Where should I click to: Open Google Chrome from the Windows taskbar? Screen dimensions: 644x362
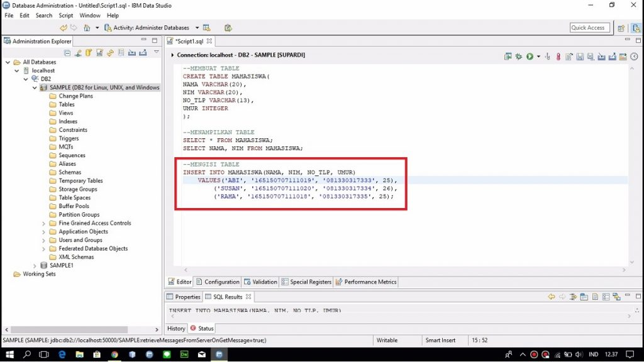114,354
